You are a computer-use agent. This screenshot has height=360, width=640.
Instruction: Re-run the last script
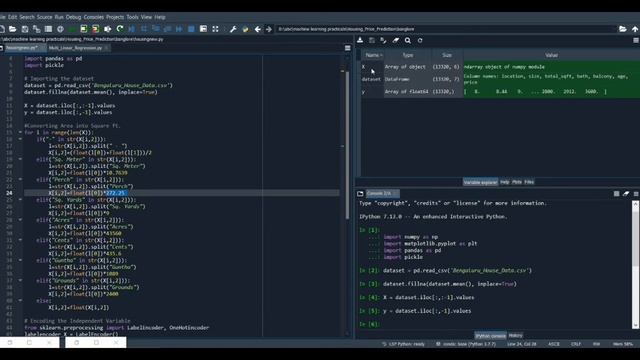coord(120,29)
